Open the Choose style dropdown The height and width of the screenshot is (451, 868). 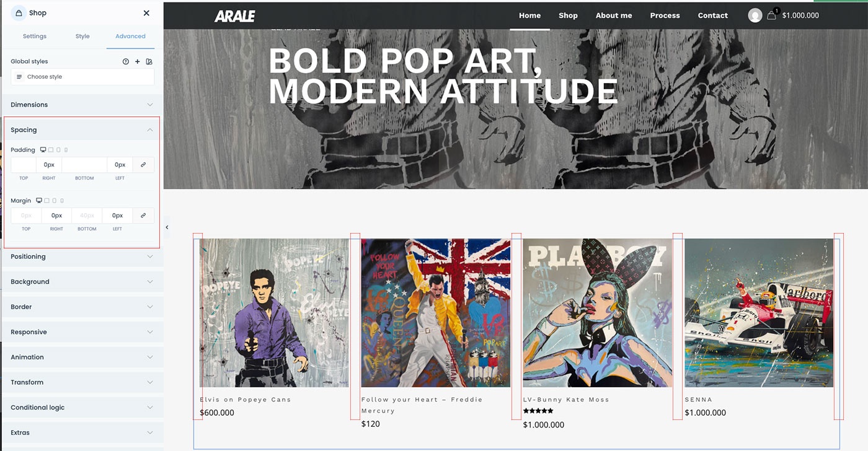point(82,77)
